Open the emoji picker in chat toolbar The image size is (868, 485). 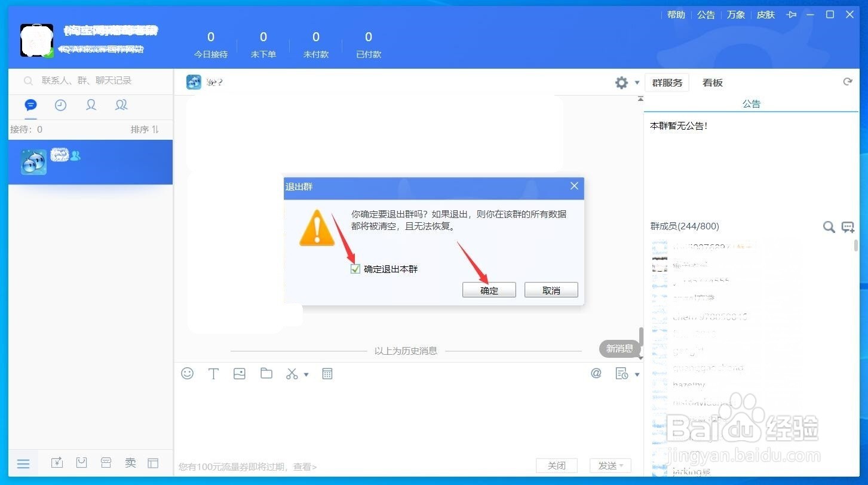188,374
